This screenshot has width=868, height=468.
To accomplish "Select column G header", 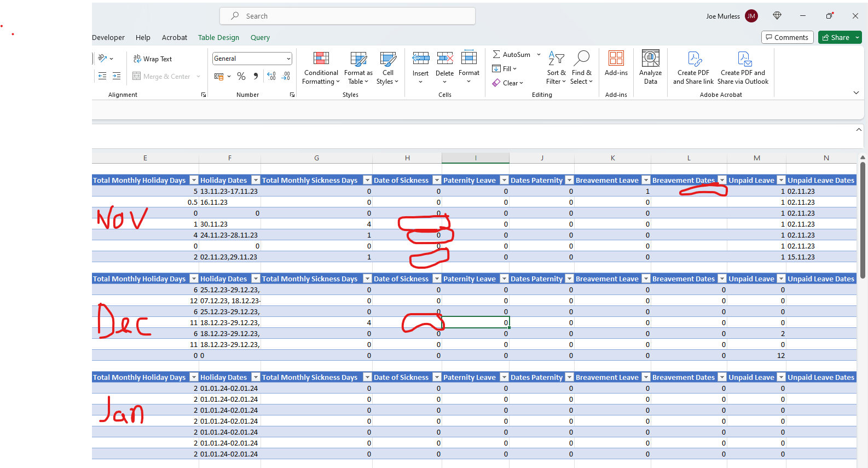I will click(316, 158).
